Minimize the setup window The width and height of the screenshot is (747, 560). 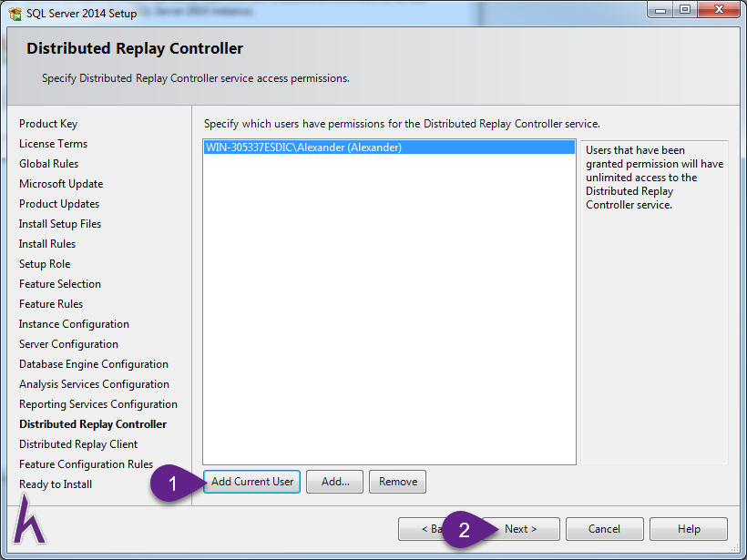[x=660, y=10]
